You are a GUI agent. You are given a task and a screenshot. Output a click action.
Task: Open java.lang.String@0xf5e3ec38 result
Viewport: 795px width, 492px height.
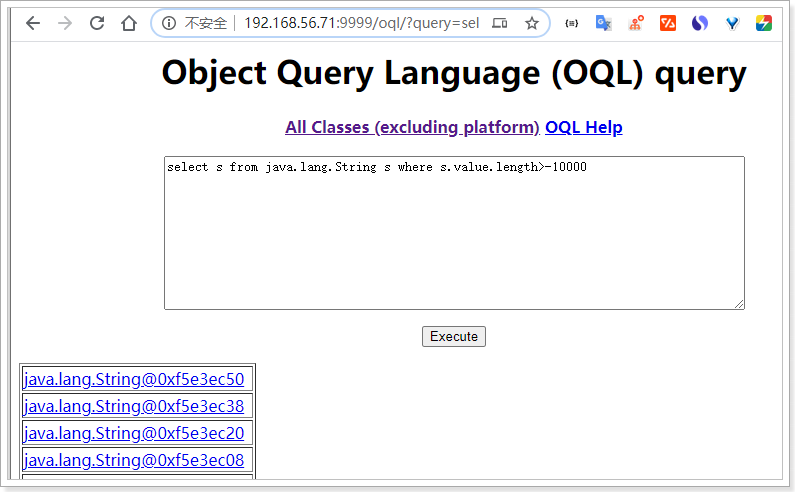[x=134, y=406]
